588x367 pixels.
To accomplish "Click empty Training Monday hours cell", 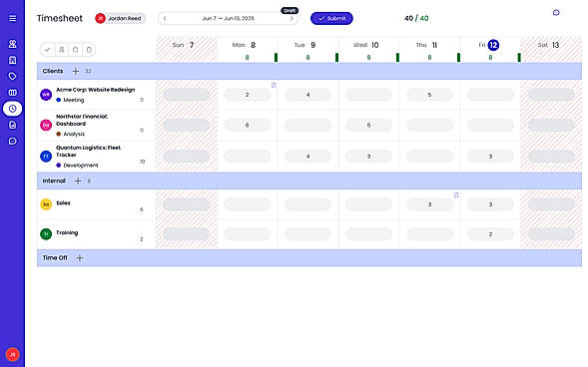I will (x=248, y=234).
